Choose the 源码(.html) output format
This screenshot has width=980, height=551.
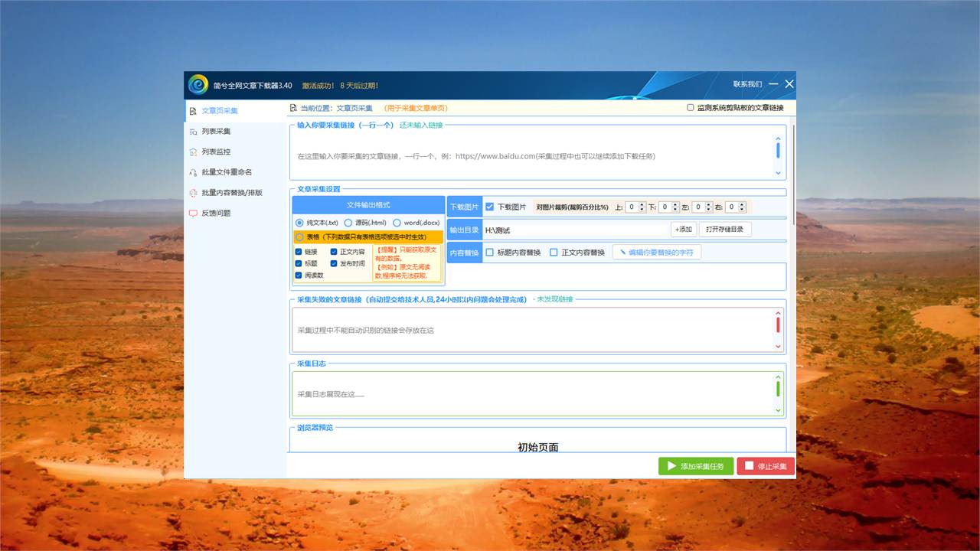coord(348,223)
